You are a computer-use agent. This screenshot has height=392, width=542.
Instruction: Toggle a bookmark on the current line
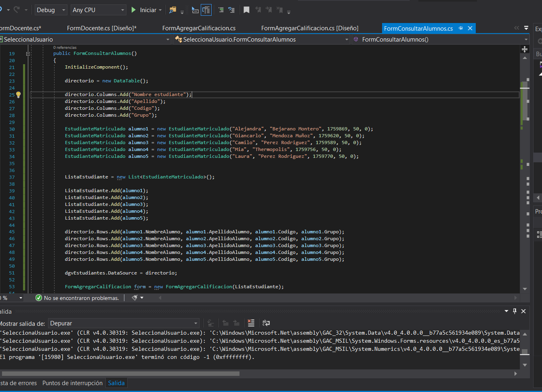(246, 10)
